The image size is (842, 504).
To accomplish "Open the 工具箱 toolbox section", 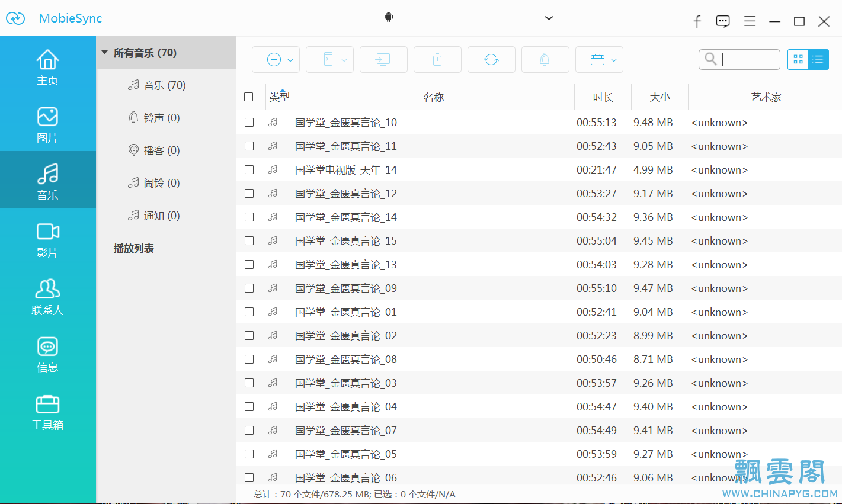I will tap(47, 412).
